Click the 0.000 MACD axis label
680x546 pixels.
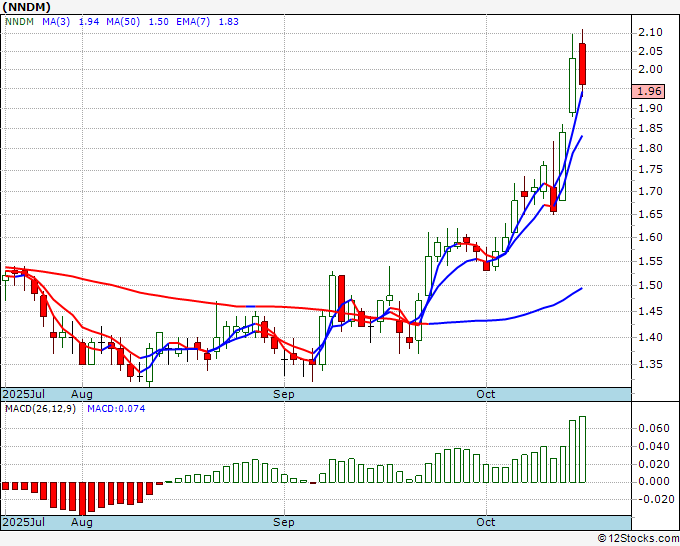(x=654, y=481)
